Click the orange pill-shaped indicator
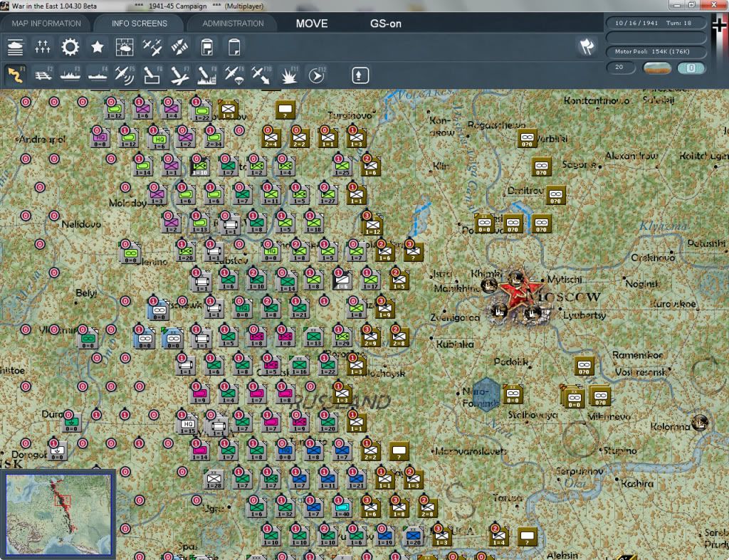 [x=657, y=68]
